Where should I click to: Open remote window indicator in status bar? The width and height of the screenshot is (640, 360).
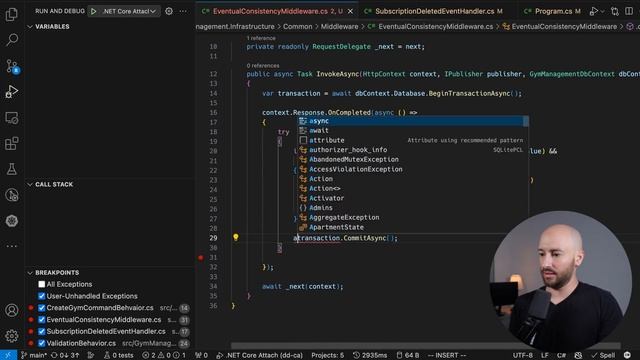[8, 355]
